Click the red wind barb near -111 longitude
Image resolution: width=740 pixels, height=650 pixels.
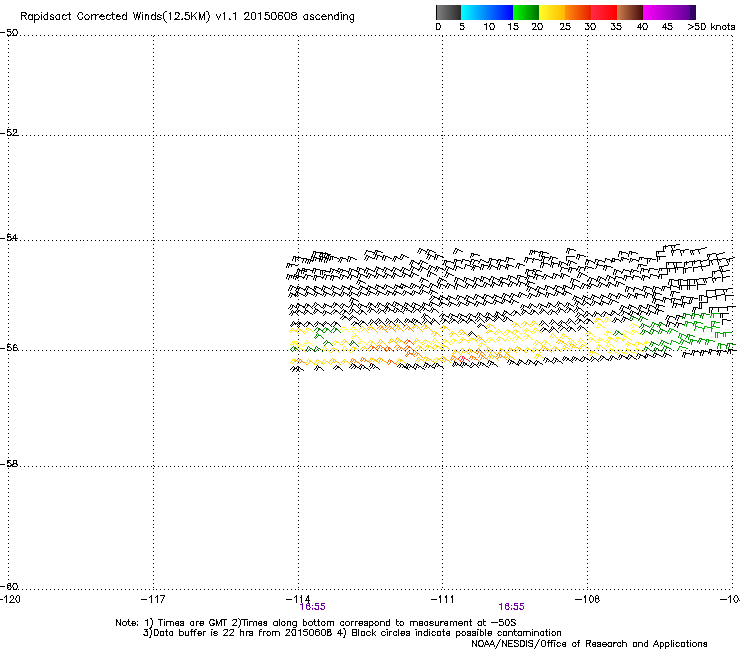pos(464,359)
